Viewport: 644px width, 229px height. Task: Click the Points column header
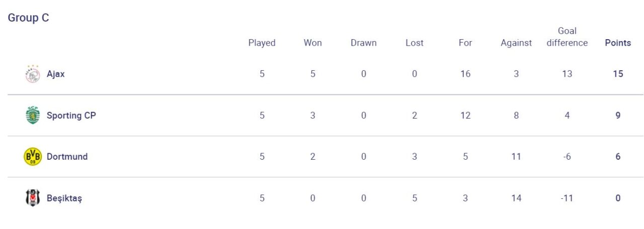(618, 43)
